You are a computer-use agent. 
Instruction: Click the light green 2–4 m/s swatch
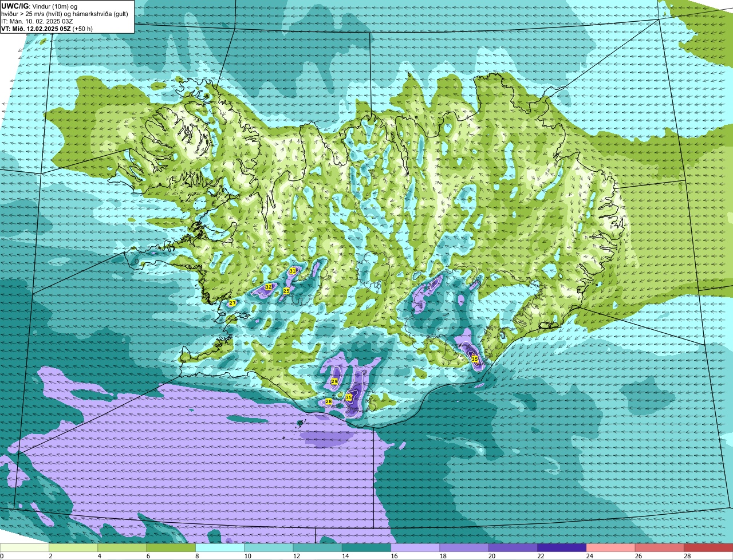[x=73, y=548]
